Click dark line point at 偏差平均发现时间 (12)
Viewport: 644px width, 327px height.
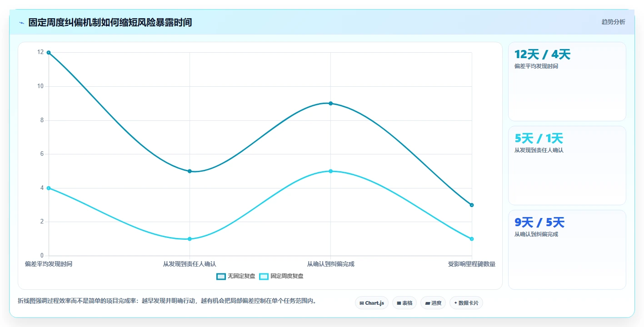pyautogui.click(x=49, y=53)
